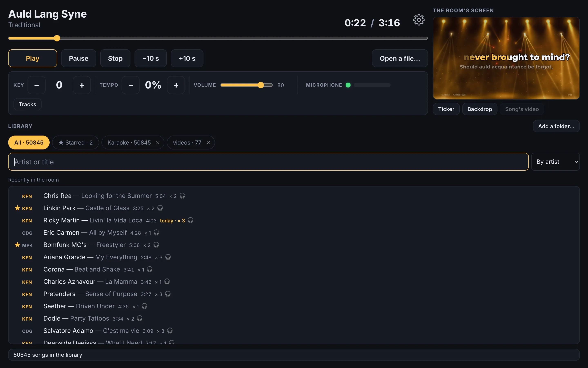Viewport: 588px width, 368px height.
Task: Click the volume slider
Action: [247, 85]
